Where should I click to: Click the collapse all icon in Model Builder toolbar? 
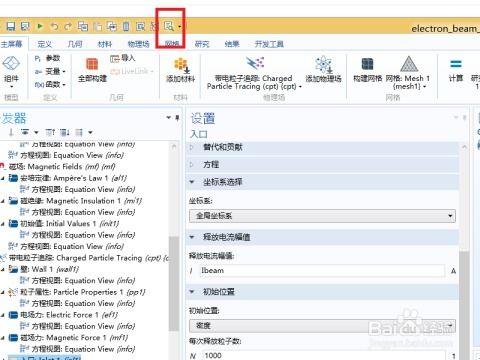[50, 133]
